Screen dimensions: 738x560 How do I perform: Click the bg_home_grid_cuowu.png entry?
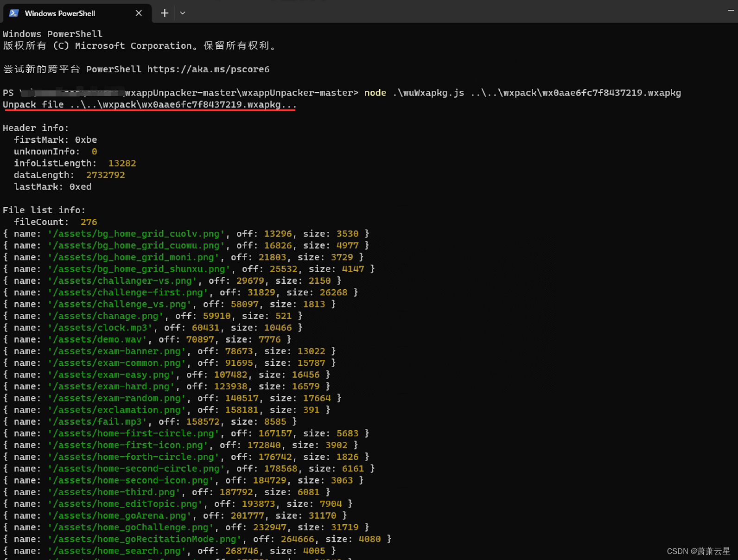click(x=186, y=246)
